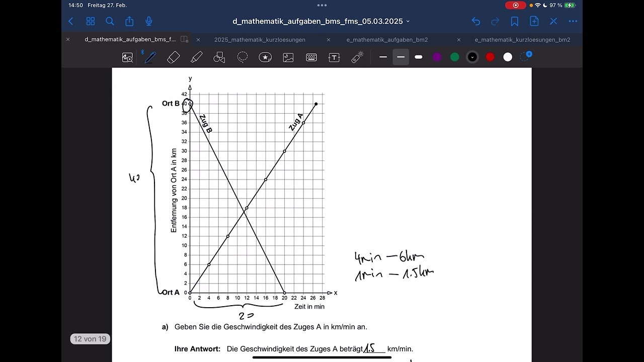Go back with the left arrow
This screenshot has height=362, width=644.
[x=71, y=21]
